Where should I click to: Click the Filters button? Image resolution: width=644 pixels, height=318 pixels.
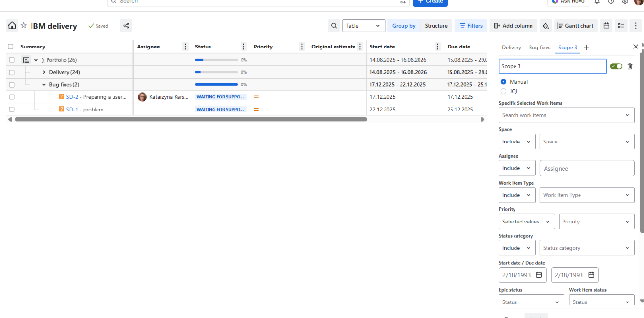tap(471, 26)
